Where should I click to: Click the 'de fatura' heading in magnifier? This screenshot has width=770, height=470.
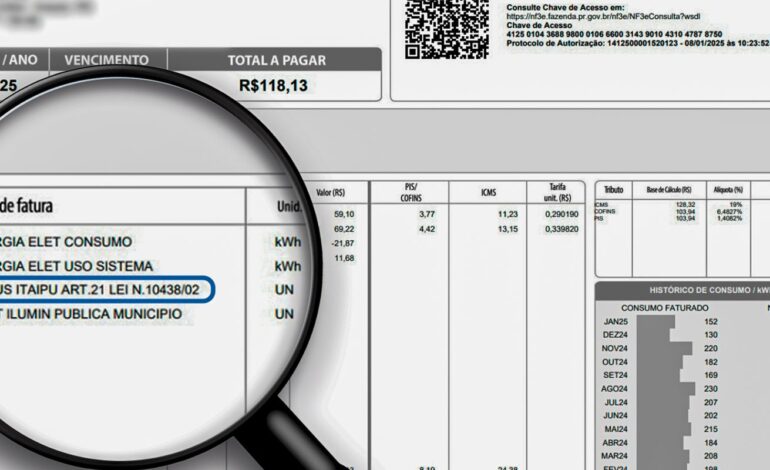pyautogui.click(x=26, y=205)
